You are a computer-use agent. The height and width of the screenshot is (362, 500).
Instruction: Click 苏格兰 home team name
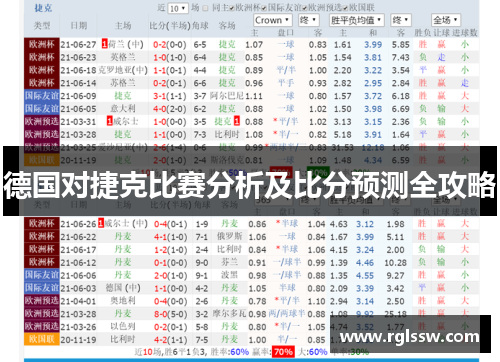tap(123, 83)
